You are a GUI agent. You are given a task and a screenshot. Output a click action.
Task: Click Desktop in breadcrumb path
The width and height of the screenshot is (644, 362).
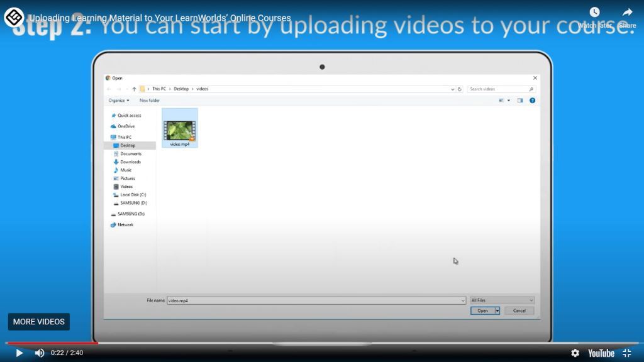point(181,89)
